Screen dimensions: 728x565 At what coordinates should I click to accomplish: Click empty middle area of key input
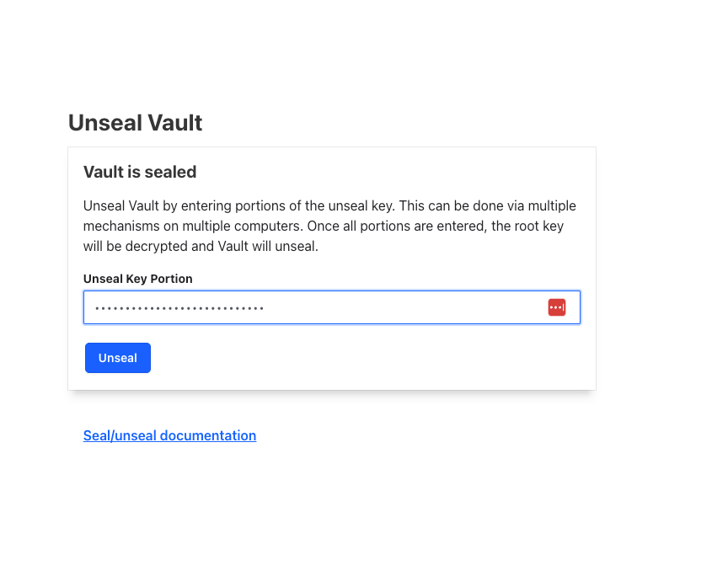[404, 307]
